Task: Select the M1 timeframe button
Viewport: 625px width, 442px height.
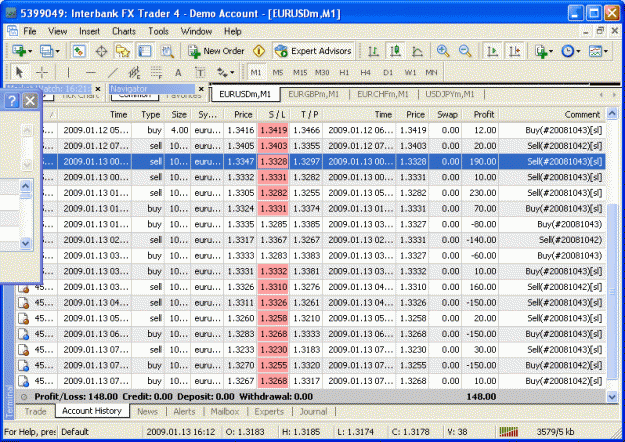Action: (256, 73)
